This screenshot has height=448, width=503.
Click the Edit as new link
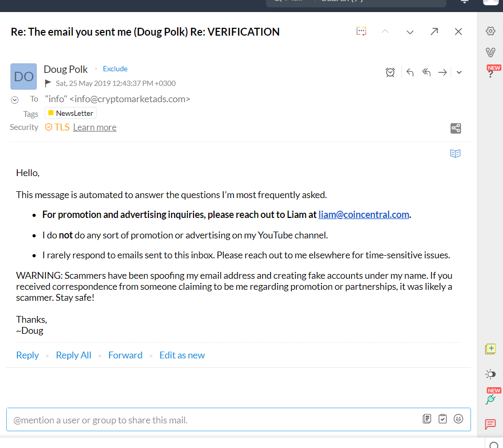[182, 355]
